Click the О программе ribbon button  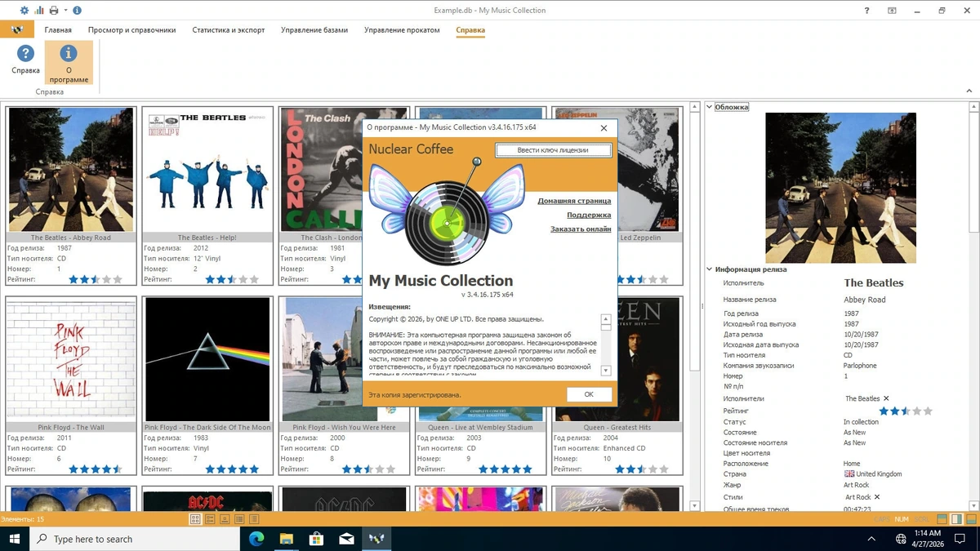[69, 63]
